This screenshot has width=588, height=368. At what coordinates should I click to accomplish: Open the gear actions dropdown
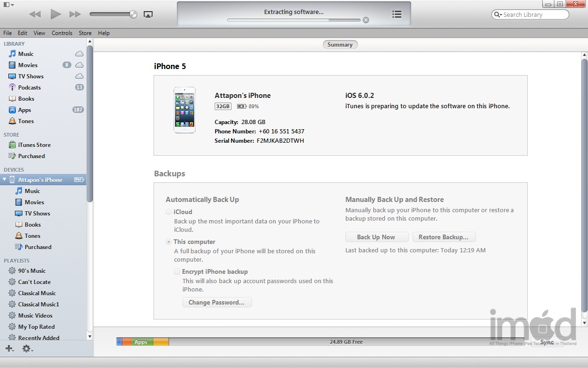point(28,348)
